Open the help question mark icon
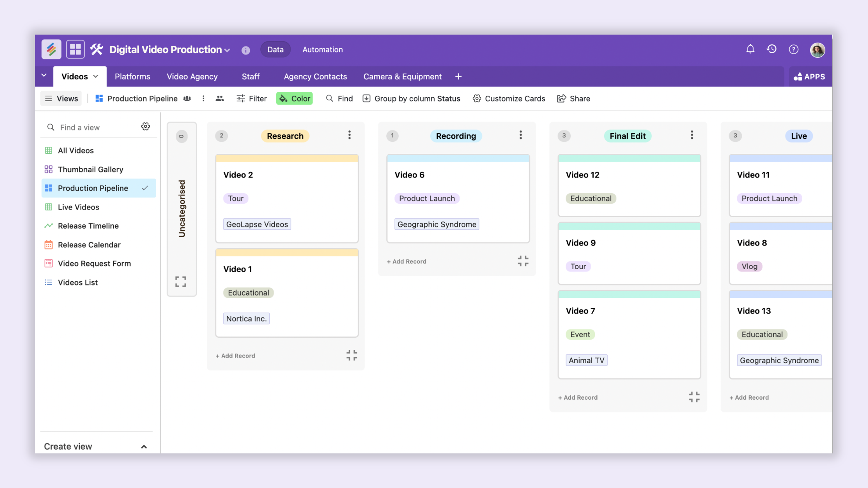The width and height of the screenshot is (868, 488). [x=794, y=50]
